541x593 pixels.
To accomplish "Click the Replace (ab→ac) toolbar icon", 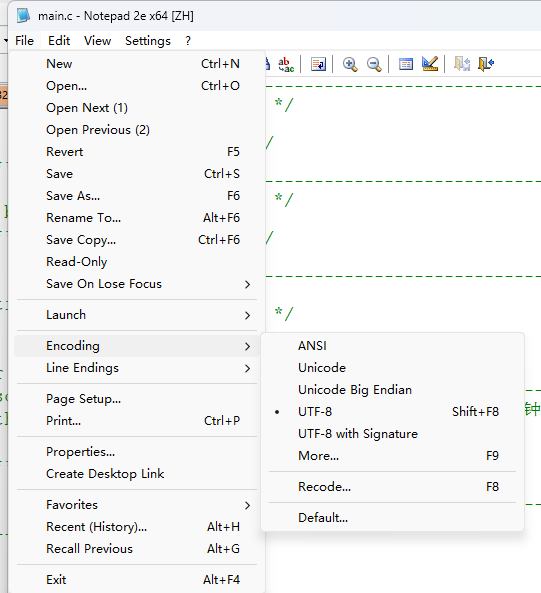I will 286,64.
